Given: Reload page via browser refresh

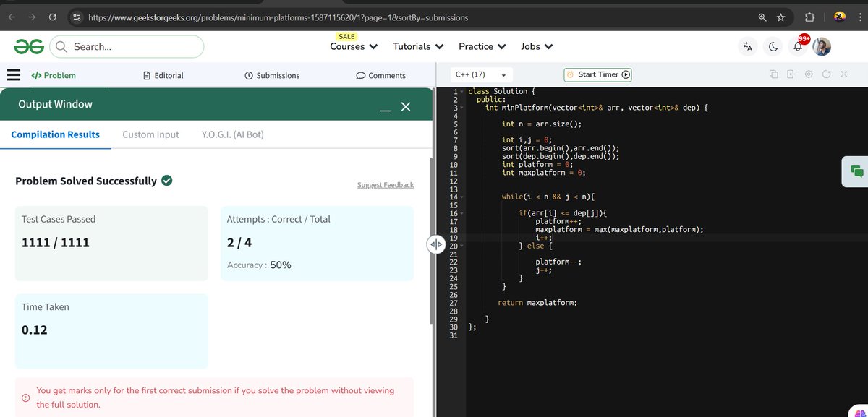Looking at the screenshot, I should click(53, 17).
